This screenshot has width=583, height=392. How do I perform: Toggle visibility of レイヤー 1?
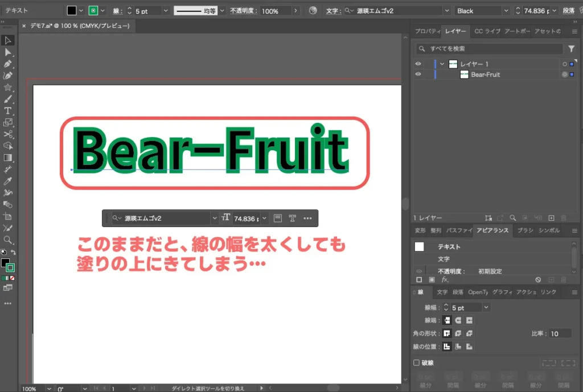click(419, 64)
